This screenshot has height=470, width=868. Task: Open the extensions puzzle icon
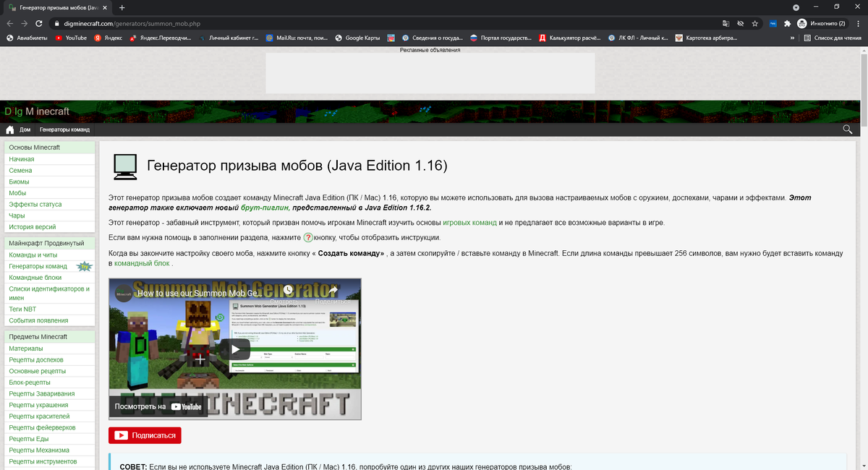coord(787,23)
